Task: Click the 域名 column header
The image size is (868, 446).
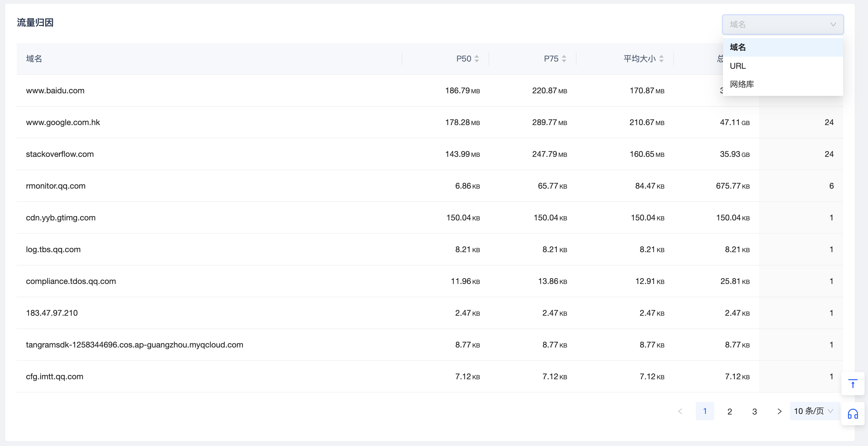Action: click(34, 59)
